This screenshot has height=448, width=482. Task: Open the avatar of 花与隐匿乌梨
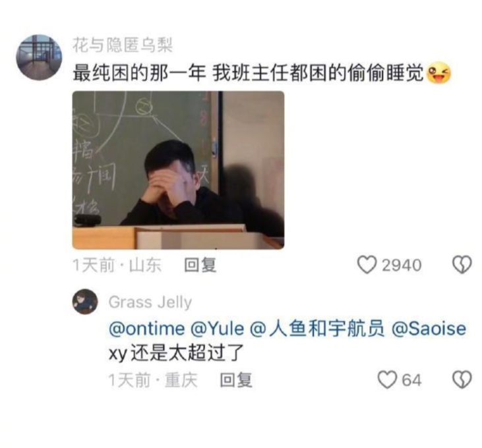(39, 57)
